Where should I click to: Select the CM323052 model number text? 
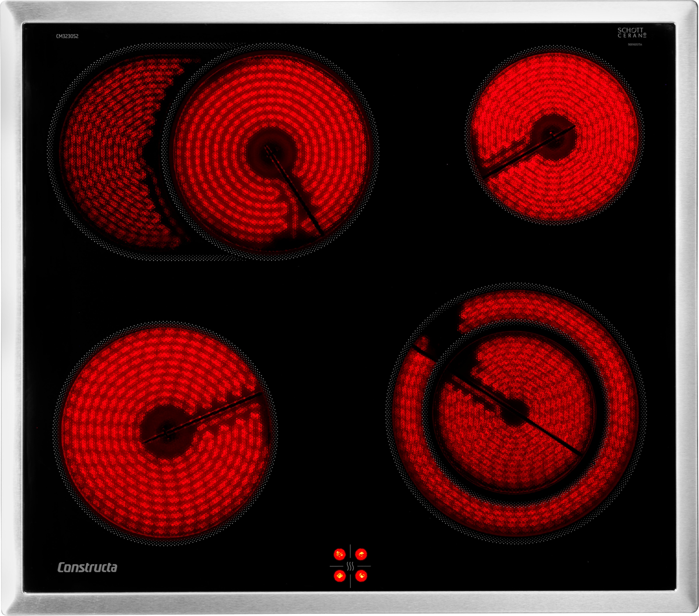67,36
